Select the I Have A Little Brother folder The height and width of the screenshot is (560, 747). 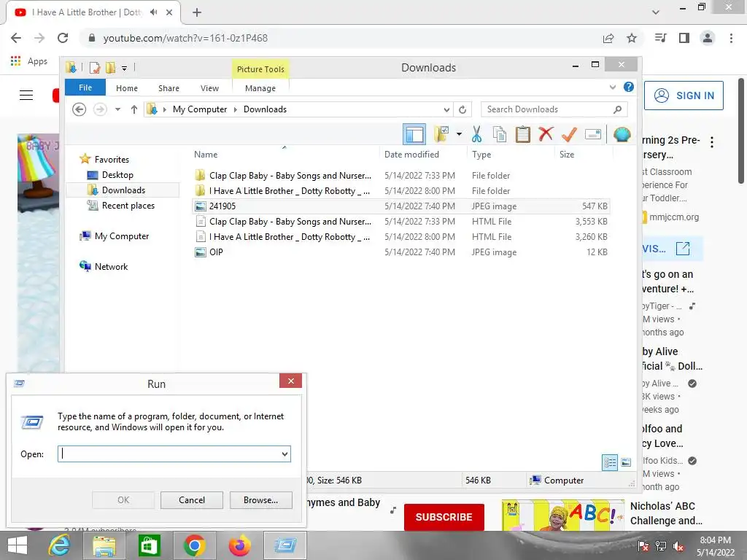click(401, 191)
